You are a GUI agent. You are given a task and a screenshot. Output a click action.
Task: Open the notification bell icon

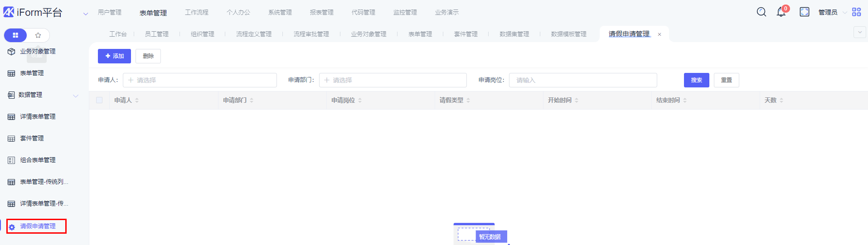(781, 12)
